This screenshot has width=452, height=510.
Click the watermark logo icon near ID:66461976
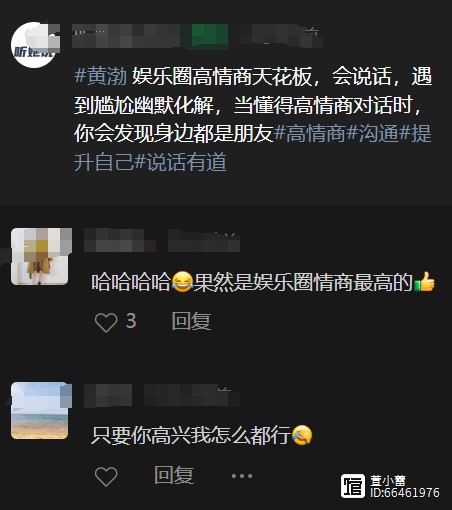353,486
